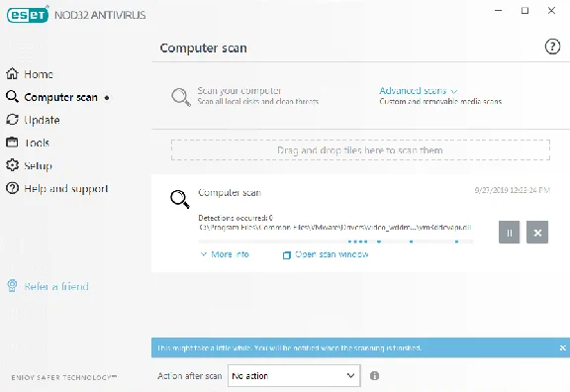570x392 pixels.
Task: Click the Refer a friend badge icon
Action: (12, 286)
